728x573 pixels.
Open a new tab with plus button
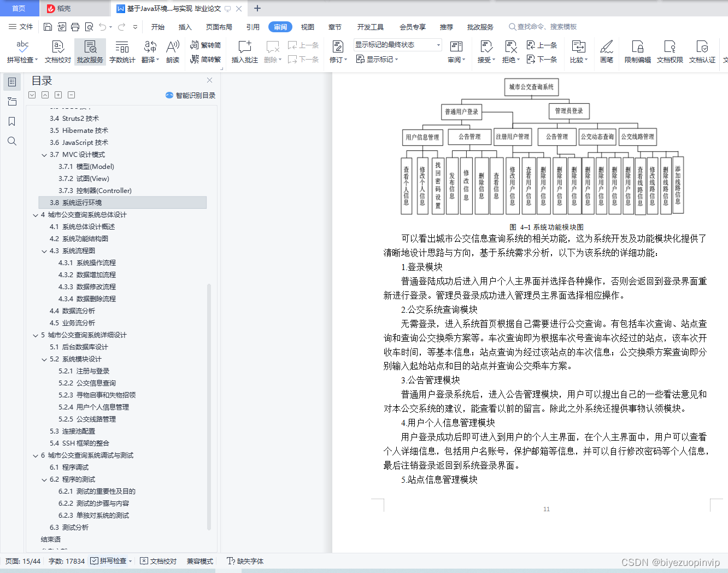tap(257, 8)
